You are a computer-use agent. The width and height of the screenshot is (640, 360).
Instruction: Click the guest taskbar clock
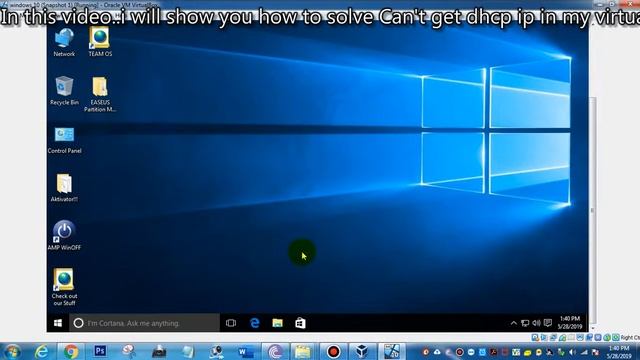pos(570,323)
